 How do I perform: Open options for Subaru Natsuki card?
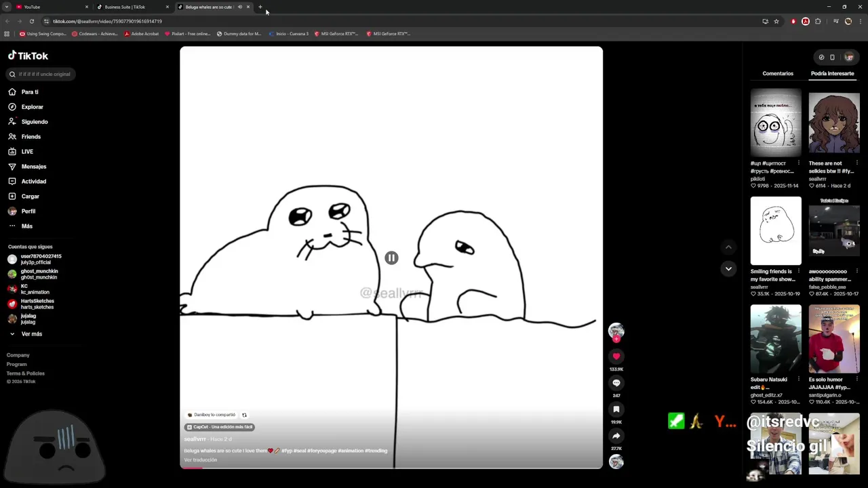[799, 380]
